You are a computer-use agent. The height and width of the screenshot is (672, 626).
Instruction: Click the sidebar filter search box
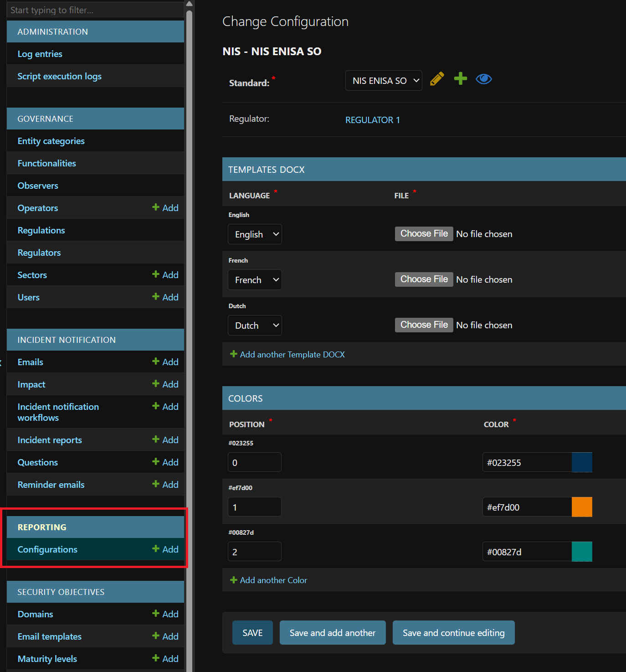95,10
